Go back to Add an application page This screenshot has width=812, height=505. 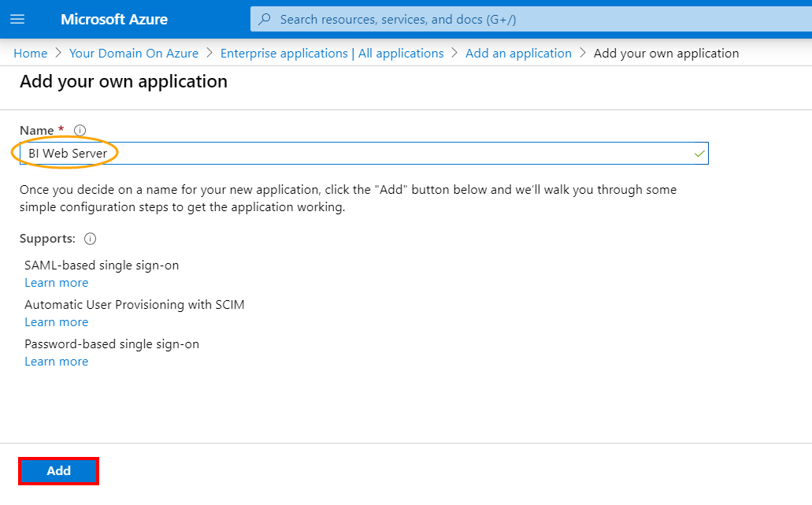[518, 53]
